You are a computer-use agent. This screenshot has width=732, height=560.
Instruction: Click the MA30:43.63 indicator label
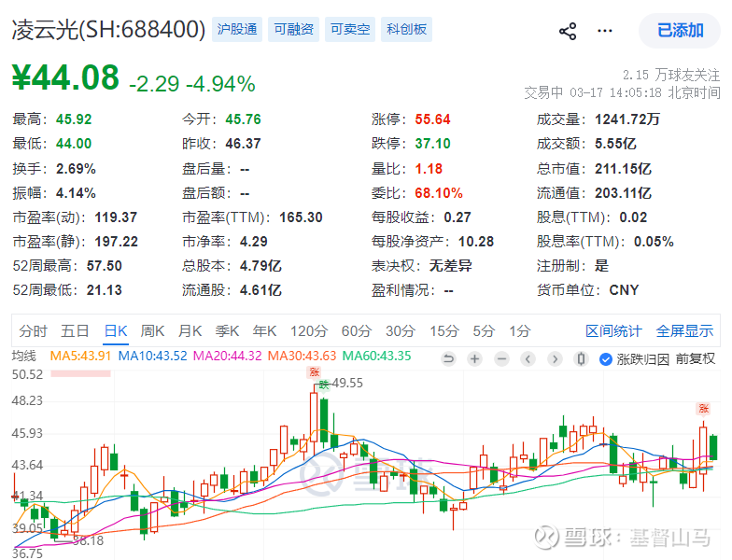click(303, 357)
